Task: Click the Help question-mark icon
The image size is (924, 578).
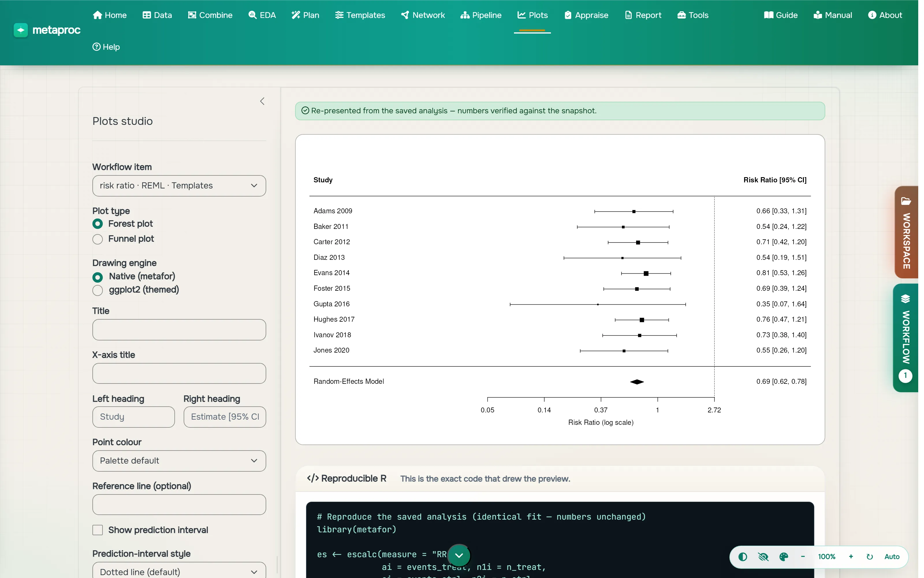Action: click(97, 47)
